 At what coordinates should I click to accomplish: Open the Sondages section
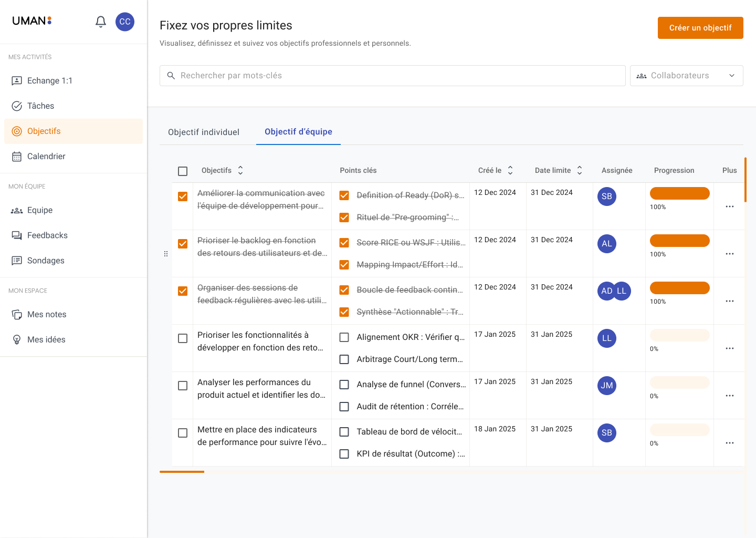[x=46, y=260]
